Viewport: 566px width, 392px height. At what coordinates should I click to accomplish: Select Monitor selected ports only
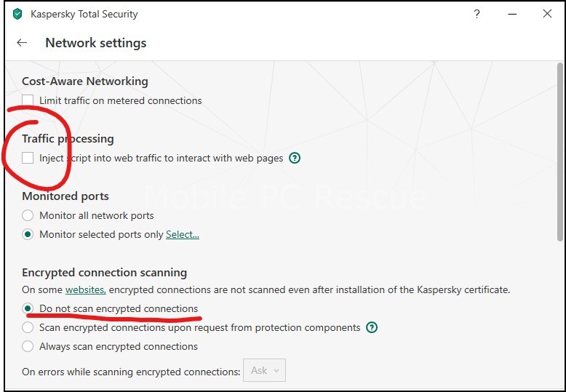pos(28,234)
